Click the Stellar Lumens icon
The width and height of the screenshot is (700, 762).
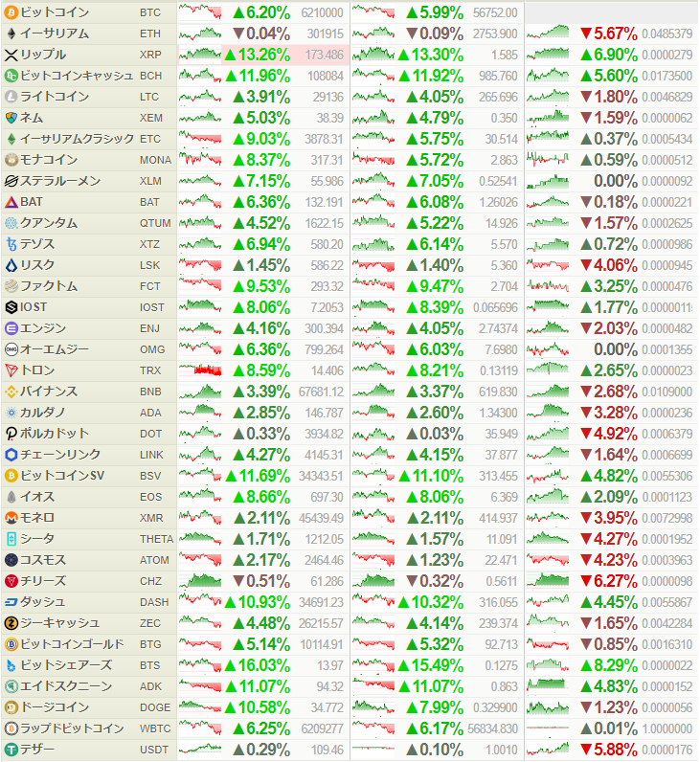[x=11, y=181]
